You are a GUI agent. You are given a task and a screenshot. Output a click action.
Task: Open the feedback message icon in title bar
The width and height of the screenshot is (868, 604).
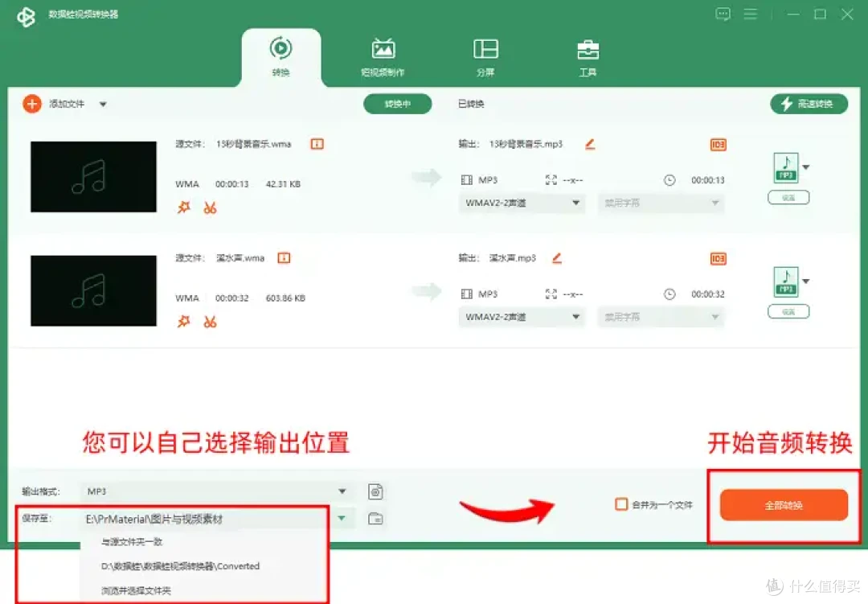723,14
